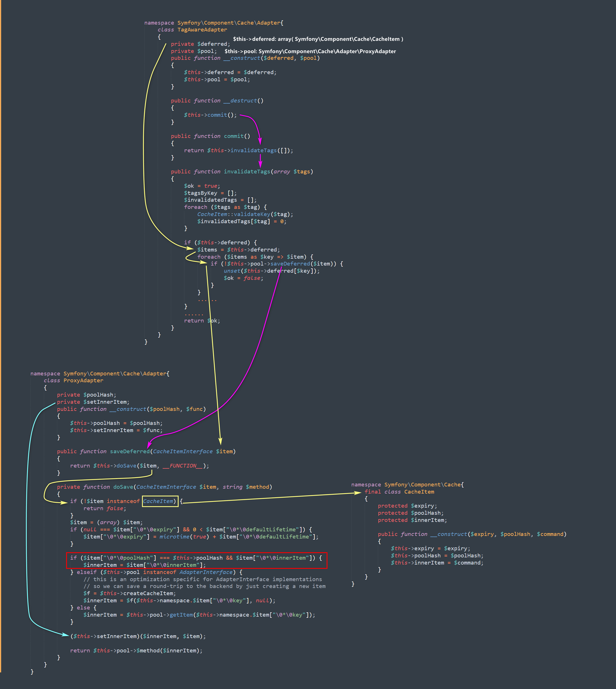This screenshot has width=616, height=689.
Task: Click 'protected $innerItem;' line
Action: pyautogui.click(x=413, y=520)
